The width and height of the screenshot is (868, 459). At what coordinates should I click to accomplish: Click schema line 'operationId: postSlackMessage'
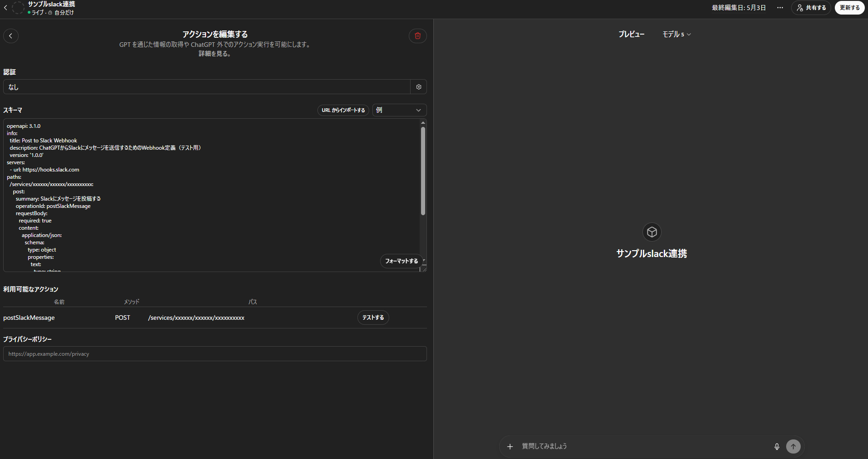click(x=53, y=206)
